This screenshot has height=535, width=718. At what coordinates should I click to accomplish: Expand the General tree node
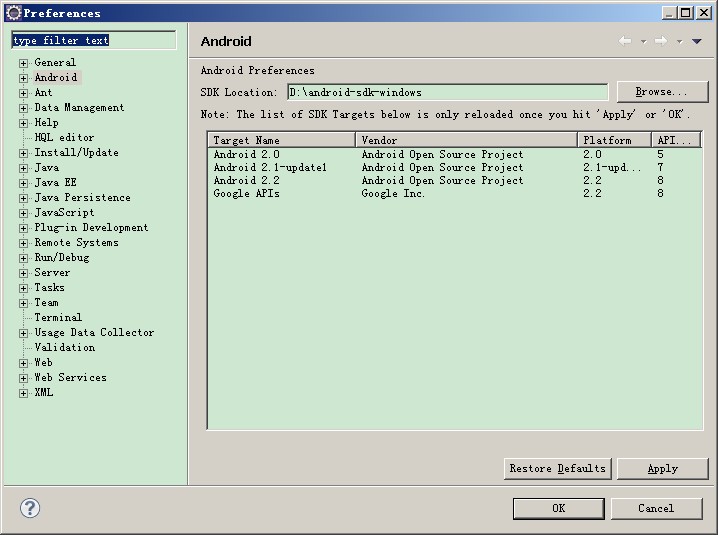23,63
